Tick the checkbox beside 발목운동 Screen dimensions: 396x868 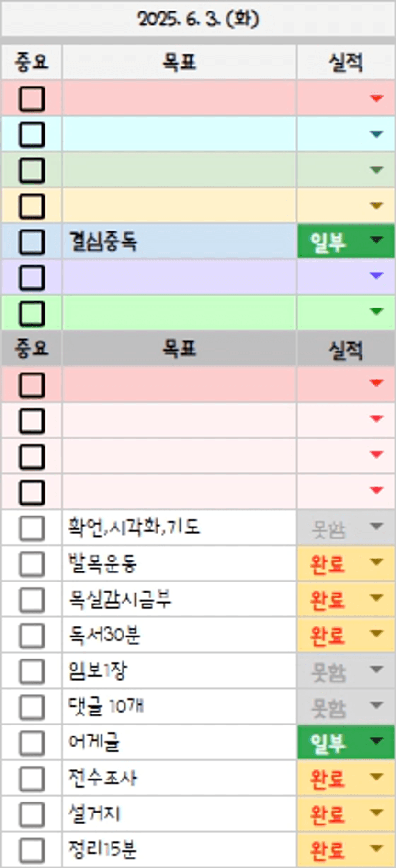pyautogui.click(x=32, y=564)
